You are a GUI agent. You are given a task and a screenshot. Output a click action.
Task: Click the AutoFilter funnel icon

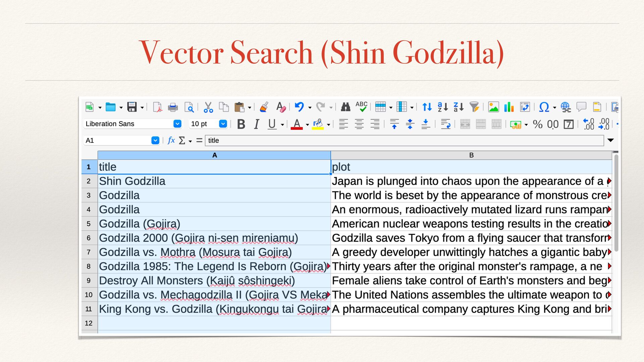(x=474, y=107)
